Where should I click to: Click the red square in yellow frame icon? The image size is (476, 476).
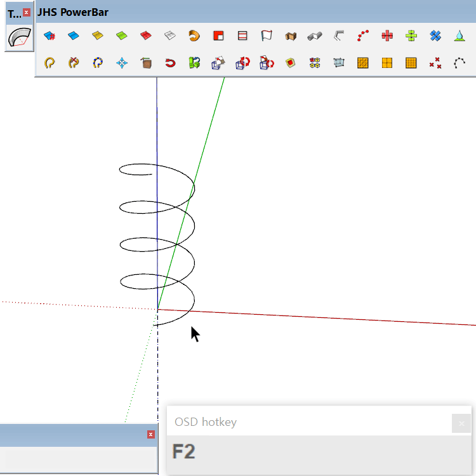[x=291, y=63]
